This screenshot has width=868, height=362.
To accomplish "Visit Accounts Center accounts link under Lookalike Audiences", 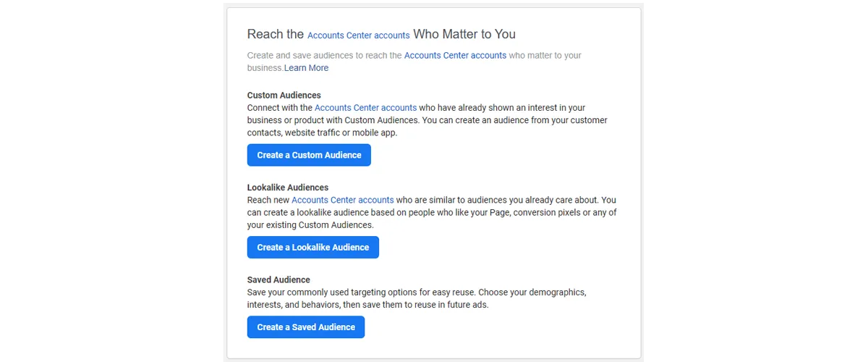I will pos(343,200).
